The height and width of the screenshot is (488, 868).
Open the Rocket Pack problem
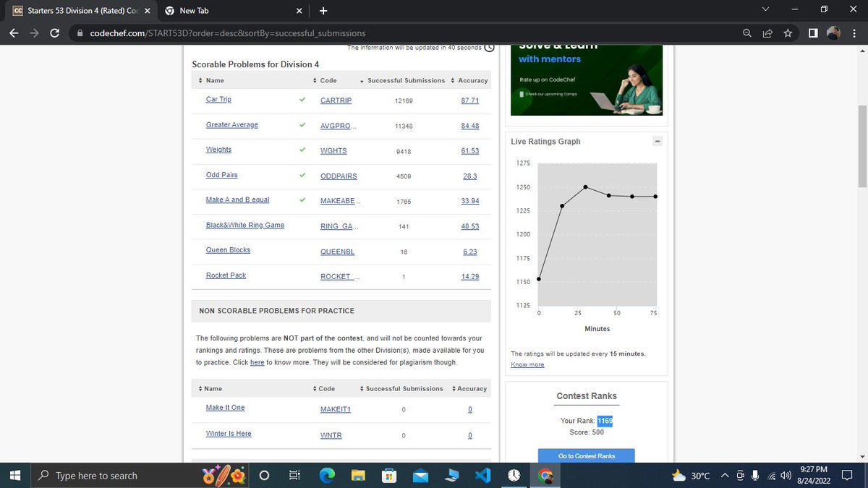[226, 275]
